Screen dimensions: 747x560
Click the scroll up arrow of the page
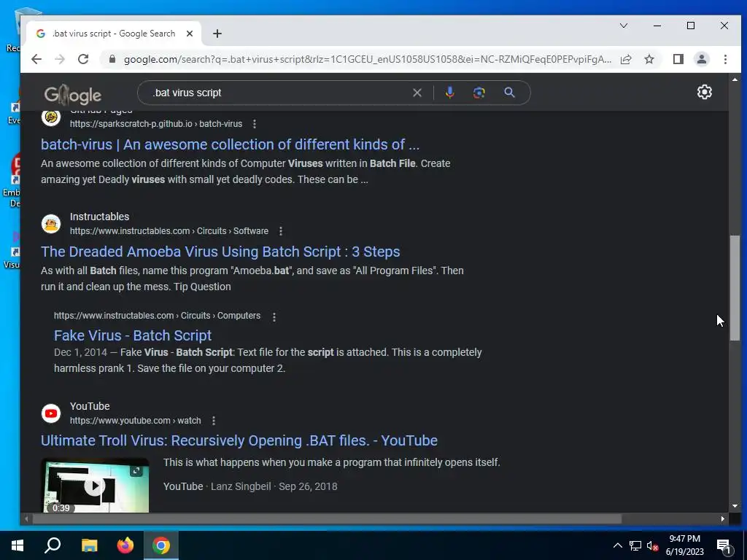735,79
